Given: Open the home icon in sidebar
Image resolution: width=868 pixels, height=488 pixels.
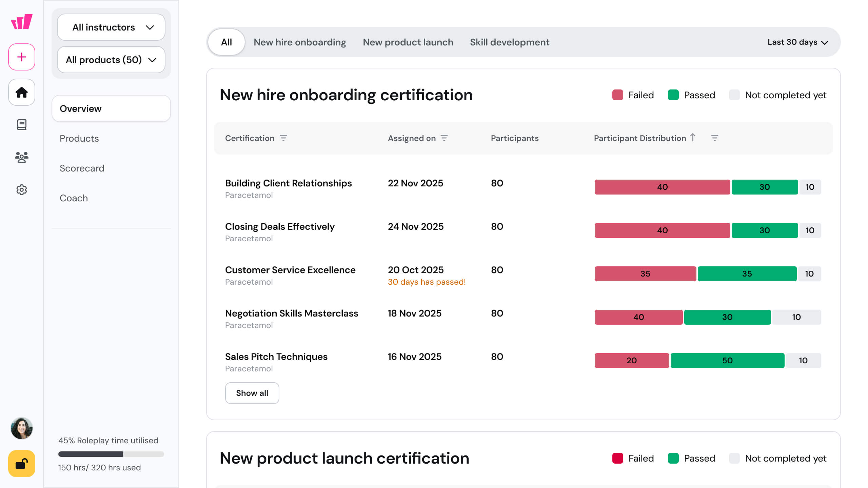Looking at the screenshot, I should 22,92.
